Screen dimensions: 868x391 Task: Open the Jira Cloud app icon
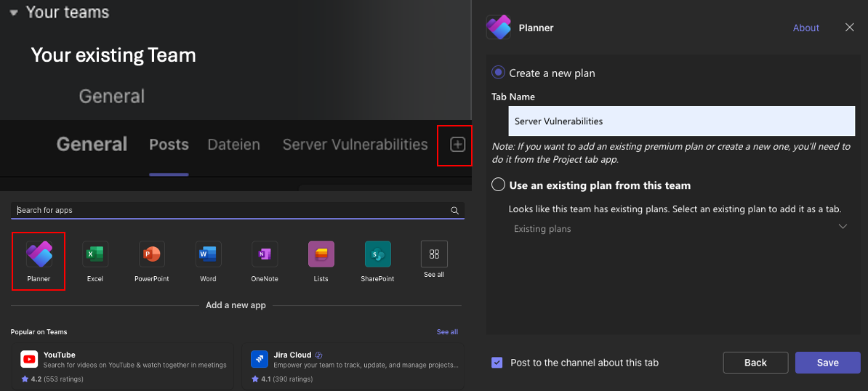tap(259, 359)
